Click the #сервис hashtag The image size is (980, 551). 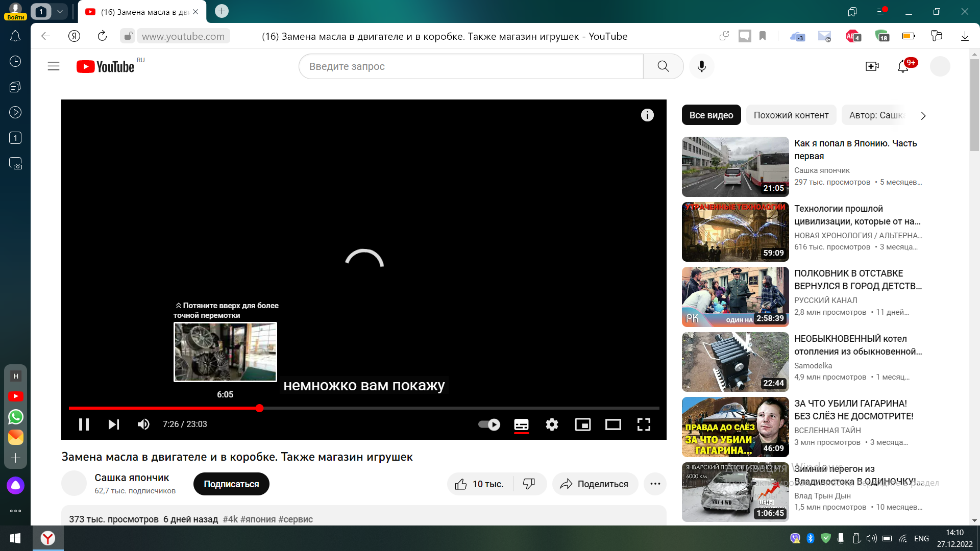point(296,519)
